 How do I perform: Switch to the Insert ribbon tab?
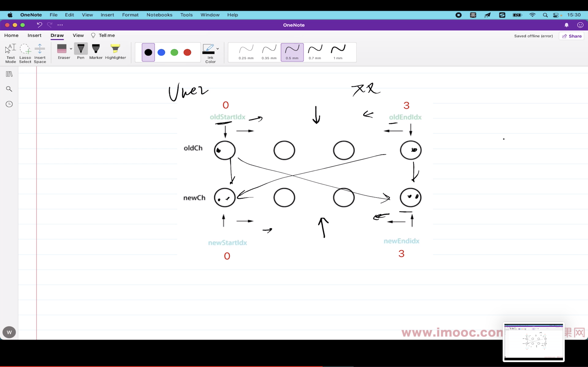tap(35, 35)
